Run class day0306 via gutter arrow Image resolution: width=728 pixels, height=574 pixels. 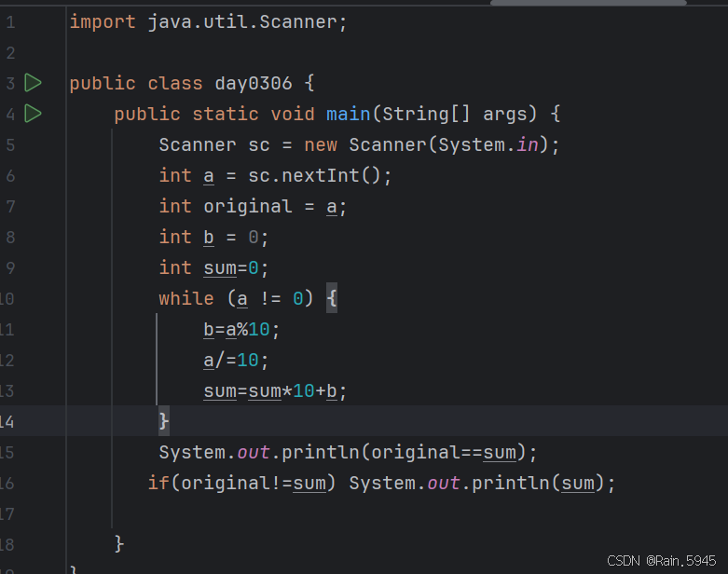click(33, 83)
